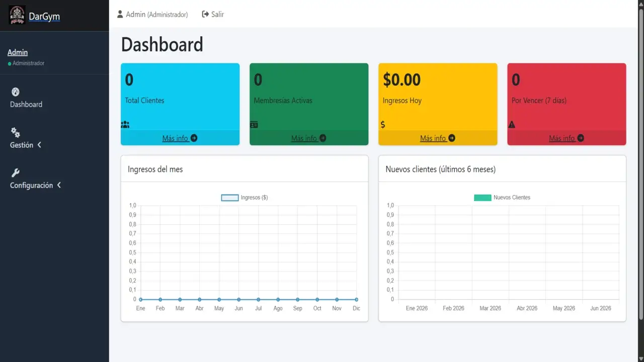Open the Admin profile link in sidebar
Image resolution: width=644 pixels, height=362 pixels.
(18, 52)
